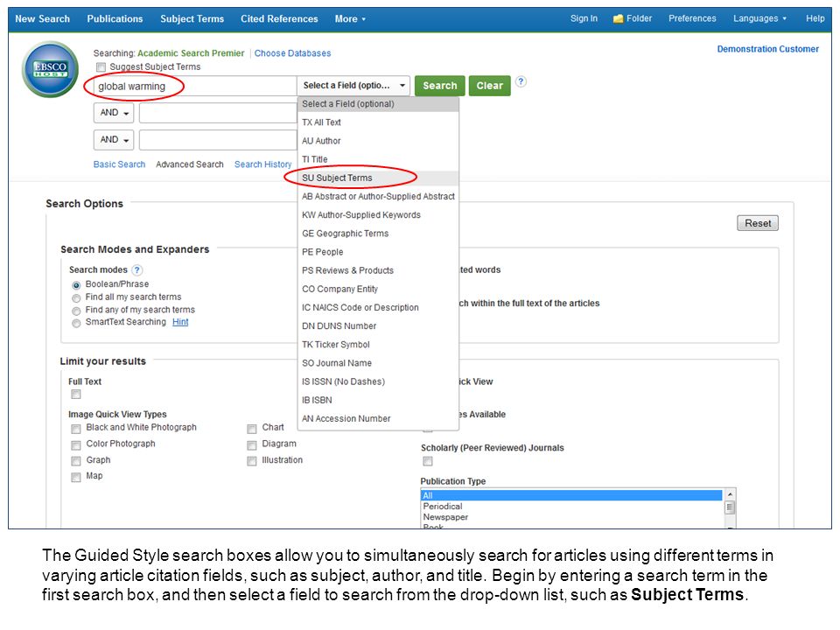Select Boolean/Phrase search mode
The width and height of the screenshot is (840, 630).
click(x=76, y=285)
